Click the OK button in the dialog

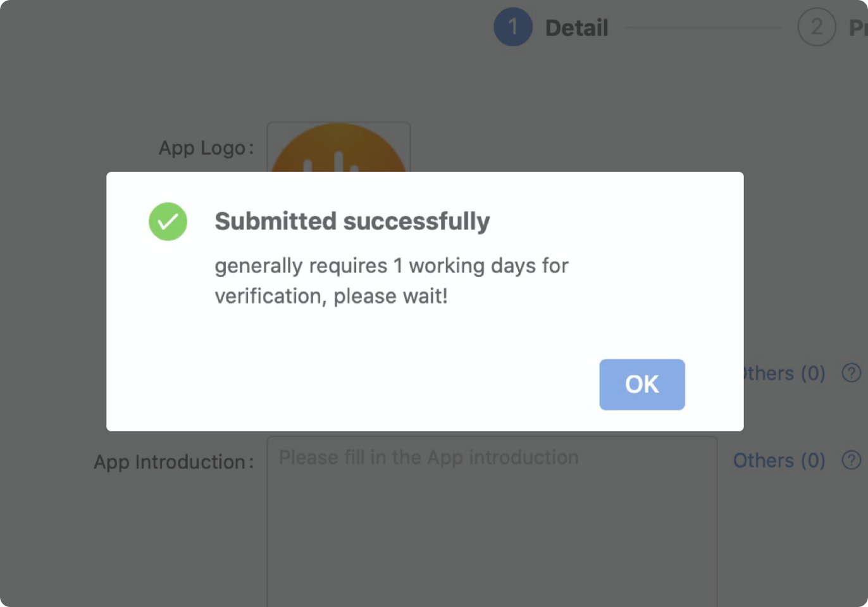click(642, 384)
